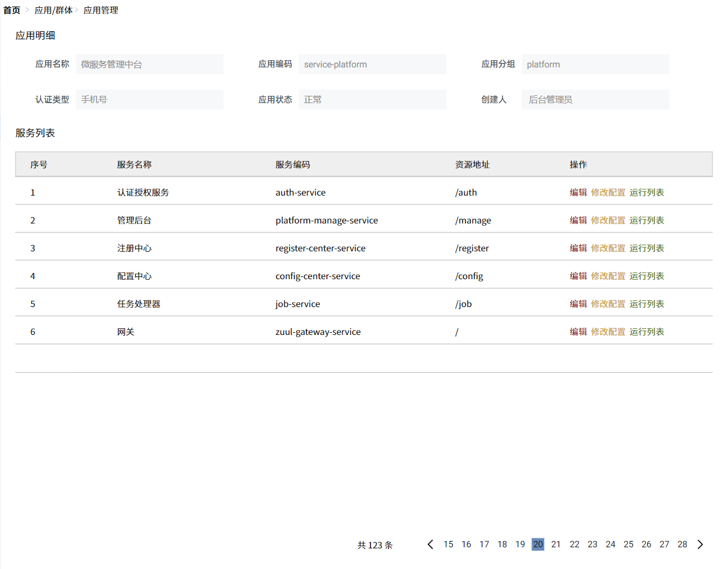
Task: Go to page 28
Action: point(682,544)
